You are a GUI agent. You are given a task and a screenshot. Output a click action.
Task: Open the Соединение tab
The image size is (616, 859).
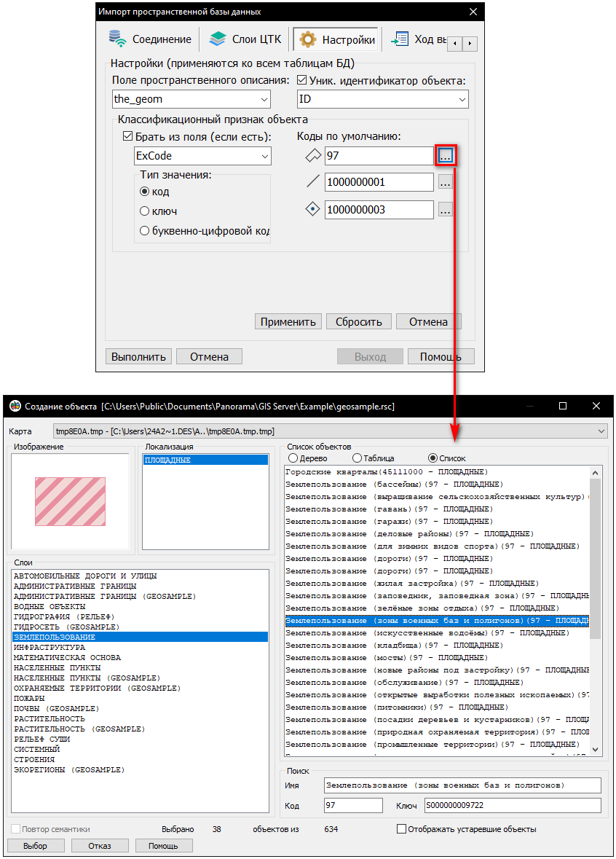coord(151,39)
